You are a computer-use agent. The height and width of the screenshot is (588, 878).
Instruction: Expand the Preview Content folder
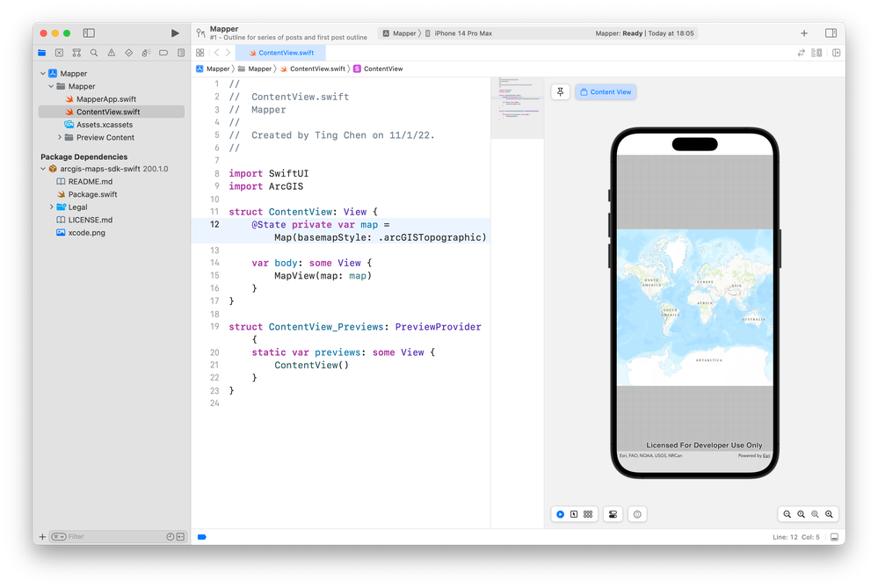coord(60,137)
